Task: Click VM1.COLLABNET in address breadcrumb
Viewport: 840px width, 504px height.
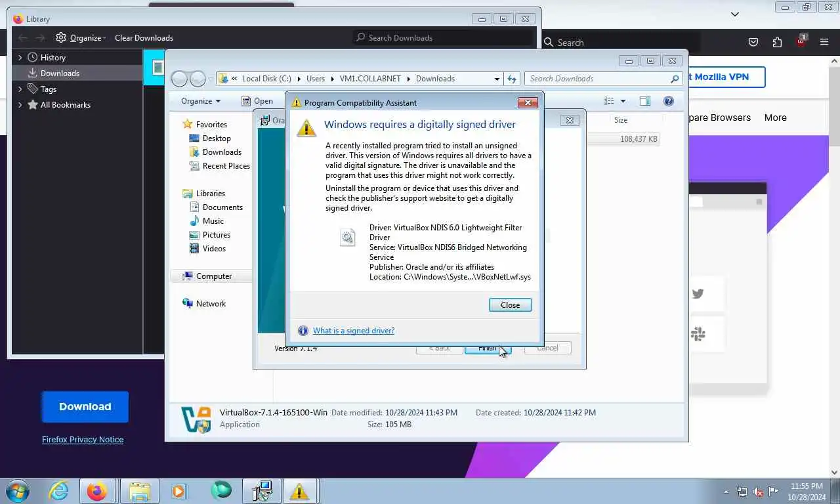Action: click(x=371, y=79)
